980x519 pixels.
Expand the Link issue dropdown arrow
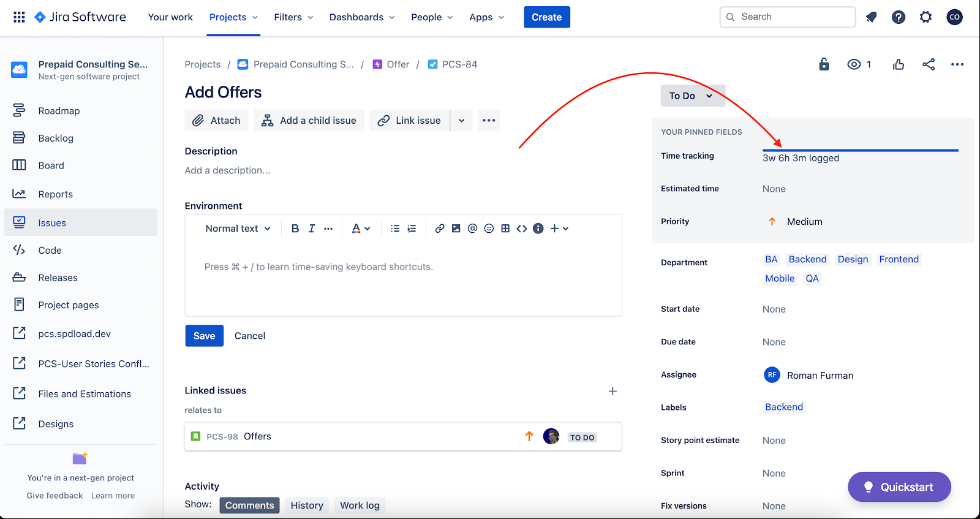click(x=461, y=121)
